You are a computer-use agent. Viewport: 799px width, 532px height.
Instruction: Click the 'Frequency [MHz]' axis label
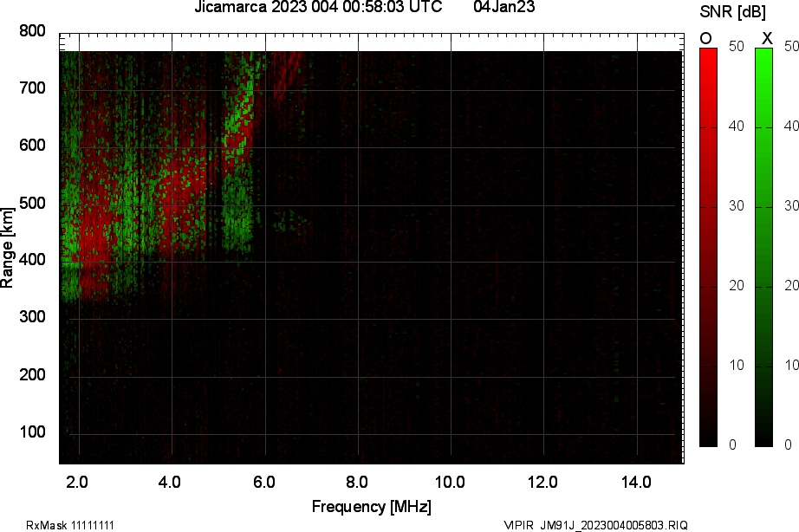coord(372,507)
